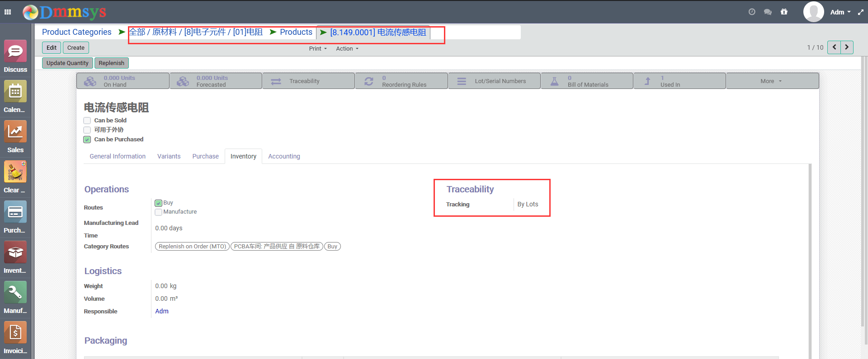Go to Products breadcrumb link
The image size is (868, 359).
coord(296,32)
